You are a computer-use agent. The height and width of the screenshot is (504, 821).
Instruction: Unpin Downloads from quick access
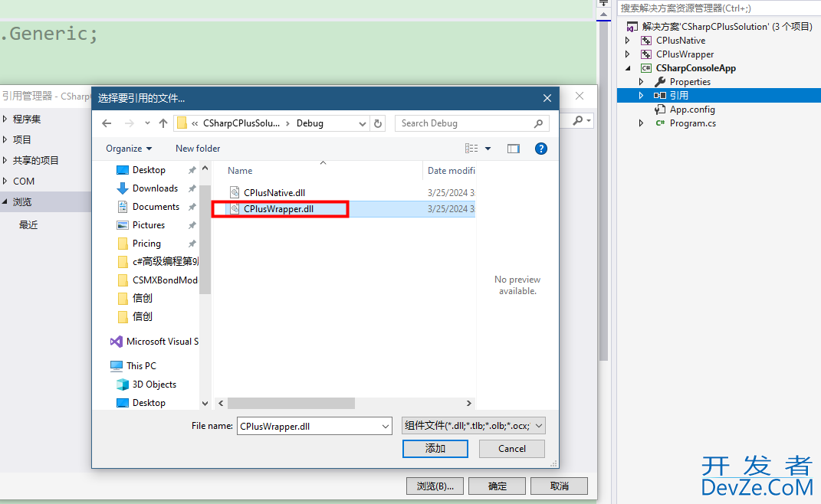[192, 188]
